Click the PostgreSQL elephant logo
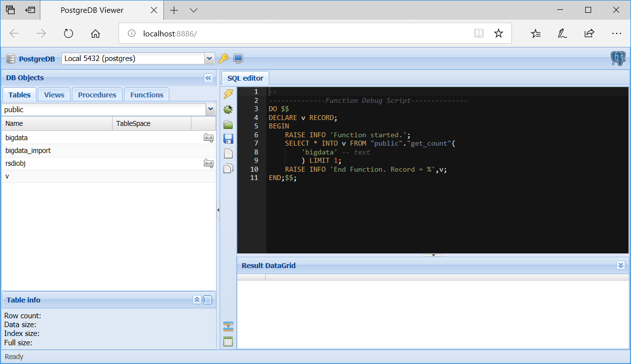The height and width of the screenshot is (364, 631). pos(618,59)
